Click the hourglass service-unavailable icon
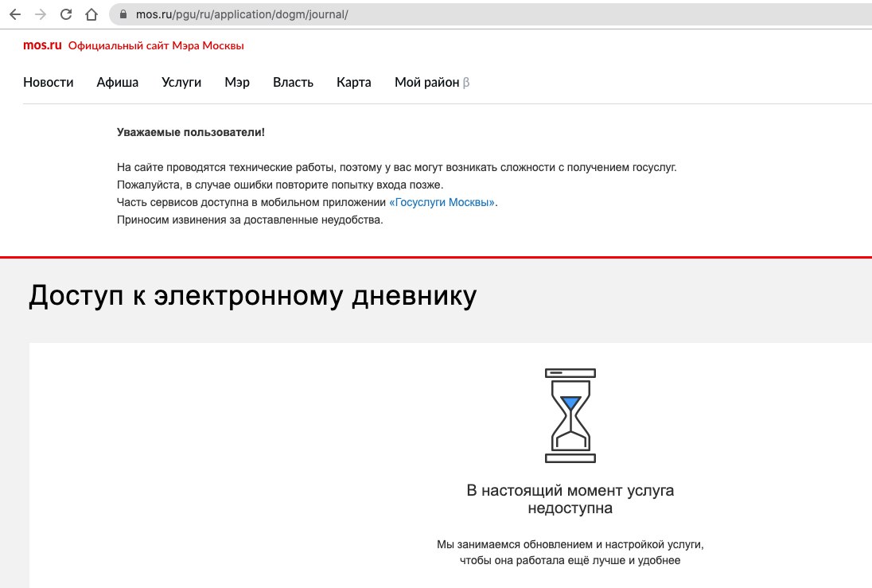Screen dimensions: 872x588 click(x=570, y=415)
